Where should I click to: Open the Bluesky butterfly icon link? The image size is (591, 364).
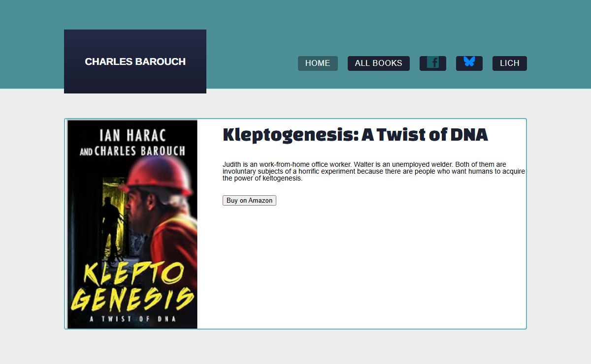pos(469,63)
